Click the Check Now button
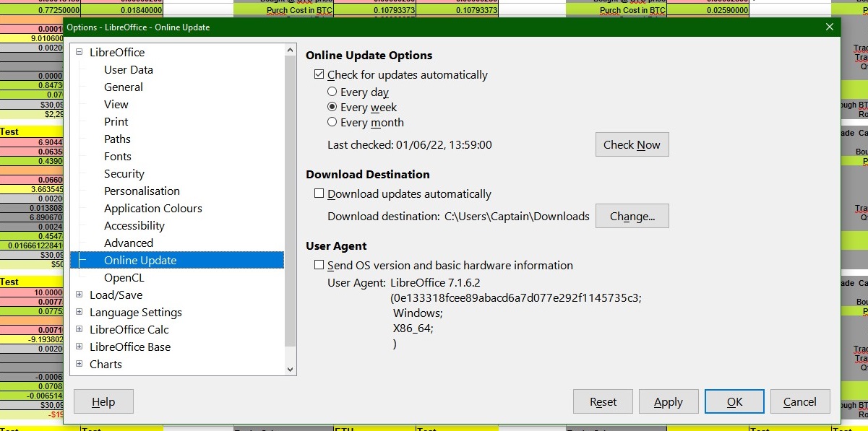 pyautogui.click(x=632, y=144)
